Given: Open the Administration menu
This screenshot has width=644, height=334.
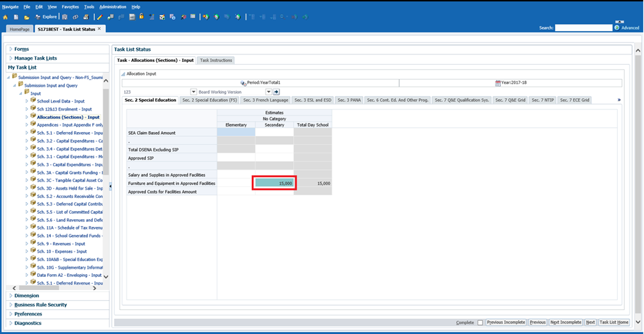Looking at the screenshot, I should click(x=112, y=6).
